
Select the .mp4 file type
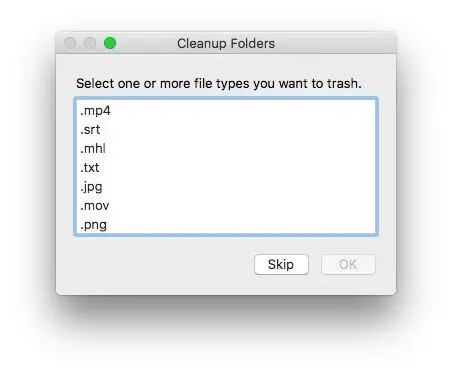226,110
